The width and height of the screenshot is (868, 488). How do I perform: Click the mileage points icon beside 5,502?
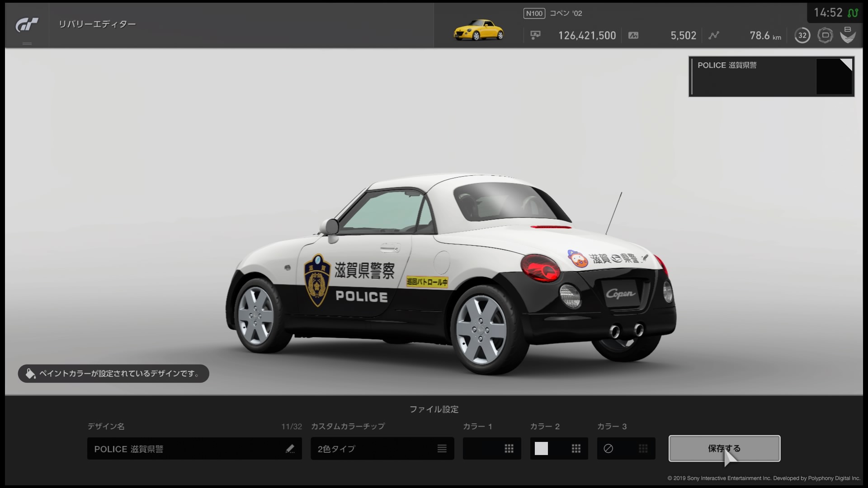[633, 35]
